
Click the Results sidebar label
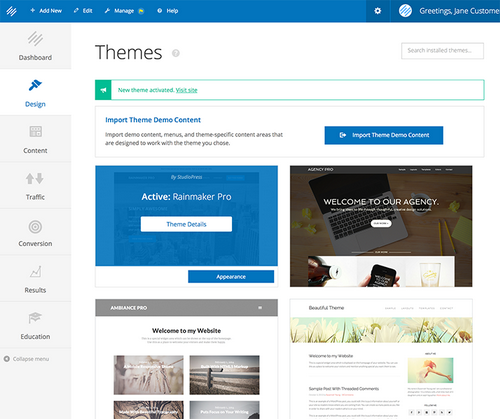click(x=35, y=290)
